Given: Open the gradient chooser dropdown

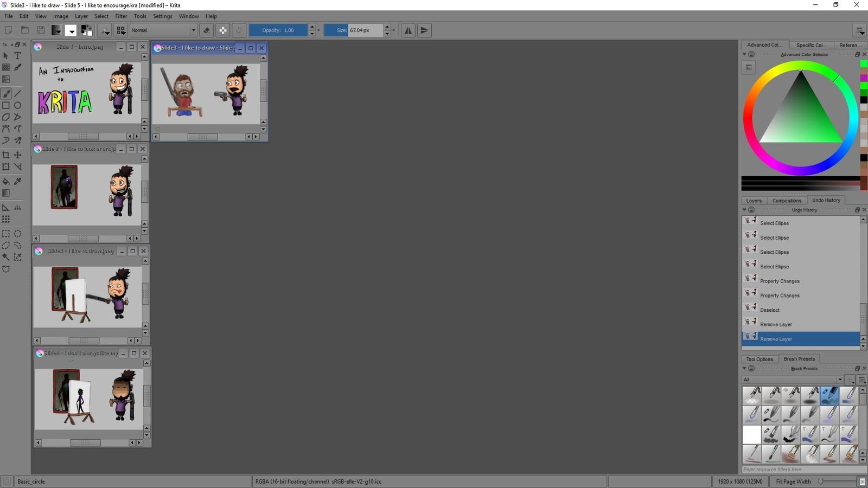Looking at the screenshot, I should [x=56, y=30].
